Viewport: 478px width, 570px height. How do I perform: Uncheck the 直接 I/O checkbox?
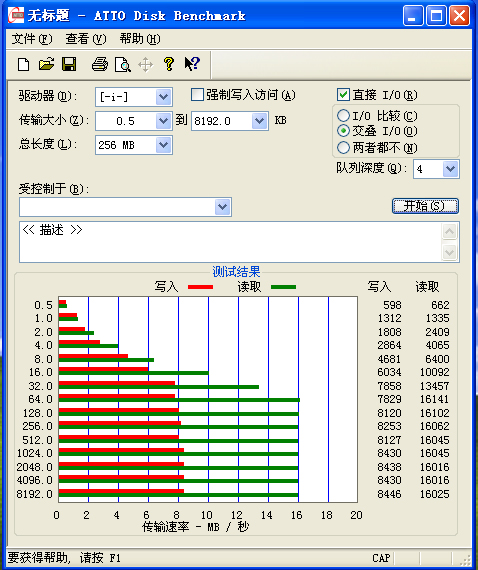(x=343, y=95)
